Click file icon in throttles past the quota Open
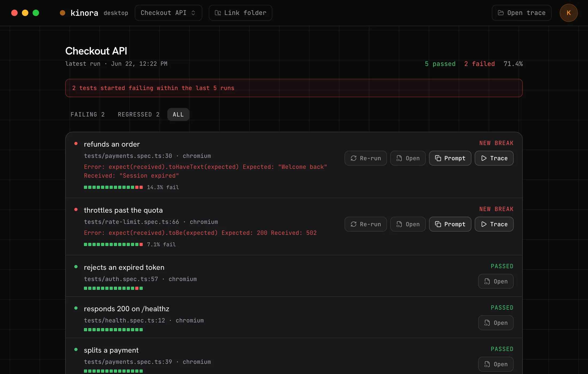This screenshot has height=374, width=588. tap(399, 224)
